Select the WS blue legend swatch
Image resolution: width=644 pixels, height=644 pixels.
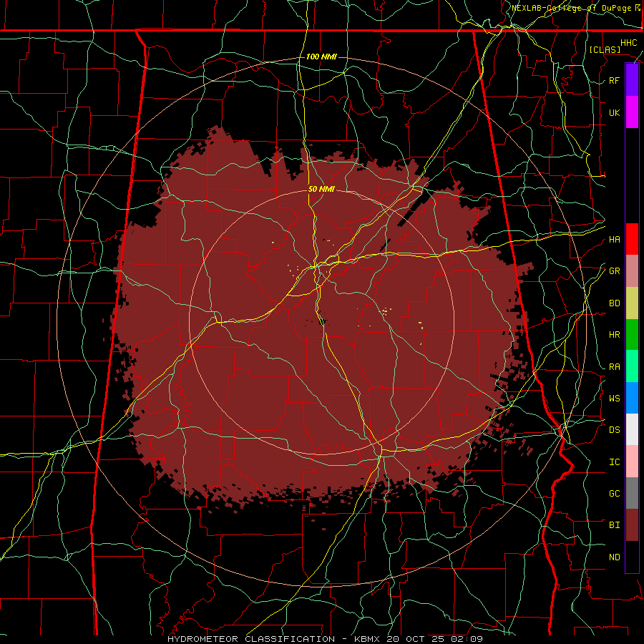click(x=632, y=398)
